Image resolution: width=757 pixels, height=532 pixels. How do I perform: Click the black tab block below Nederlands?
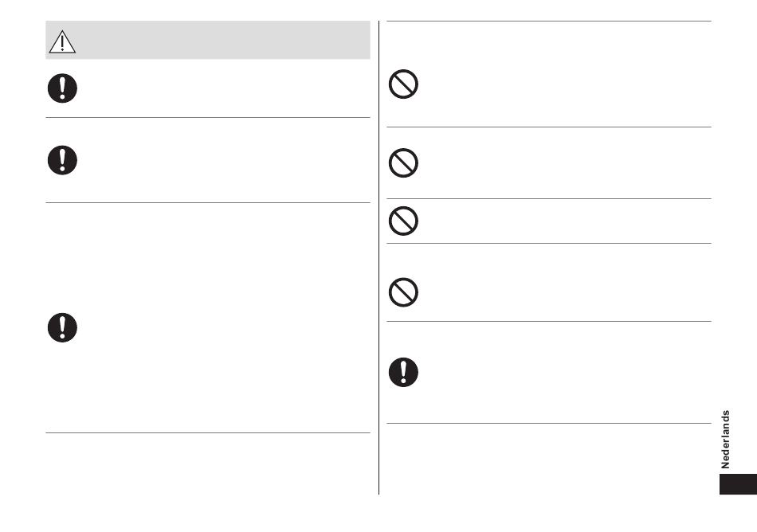pos(738,484)
